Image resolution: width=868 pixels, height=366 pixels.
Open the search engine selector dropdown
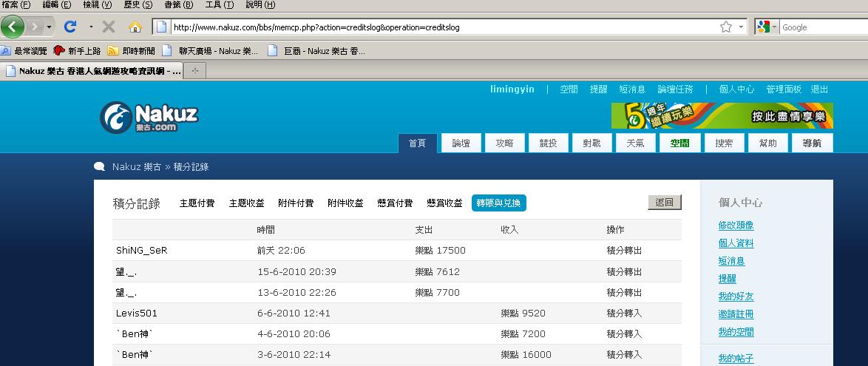coord(775,27)
